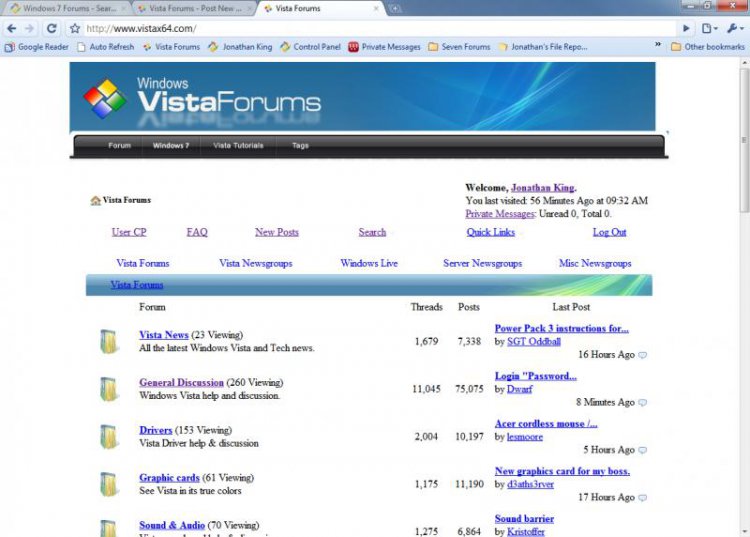Go back with the browser back arrow
This screenshot has width=750, height=537.
[x=11, y=29]
